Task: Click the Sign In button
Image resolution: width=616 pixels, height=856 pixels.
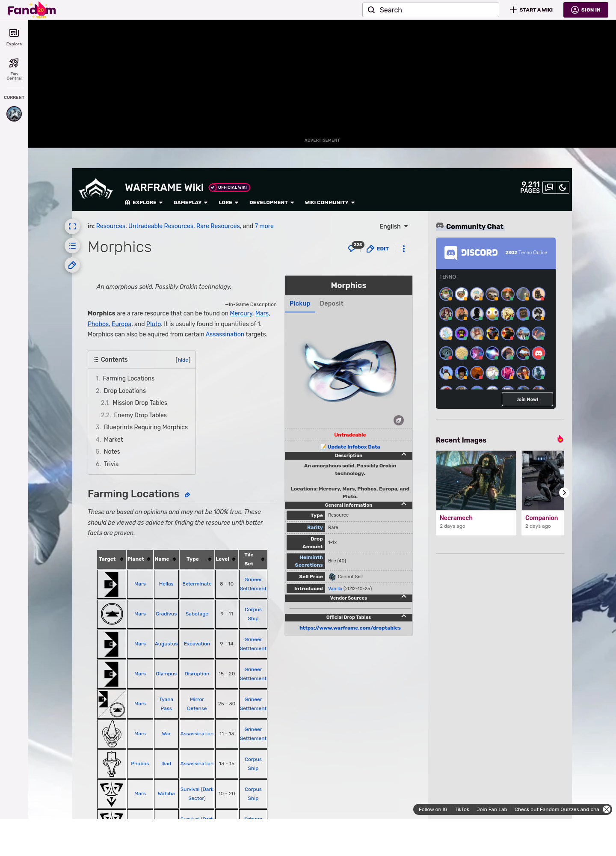Action: pos(586,10)
